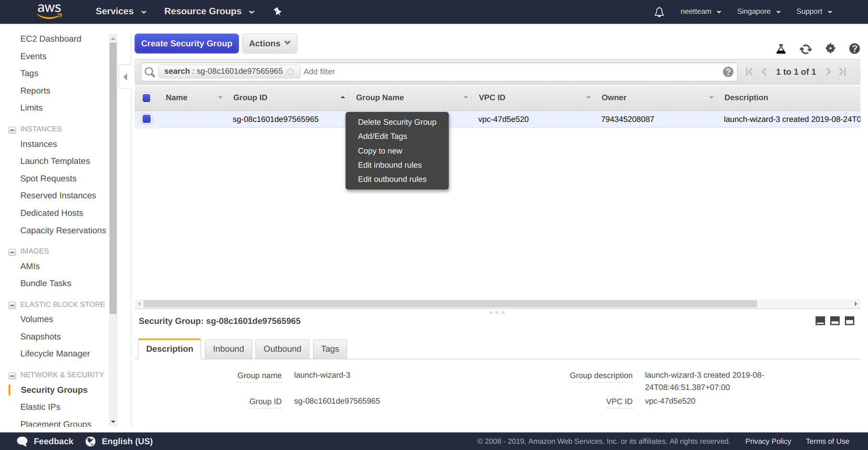Viewport: 868px width, 450px height.
Task: Open Snapshots in sidebar
Action: click(x=41, y=337)
